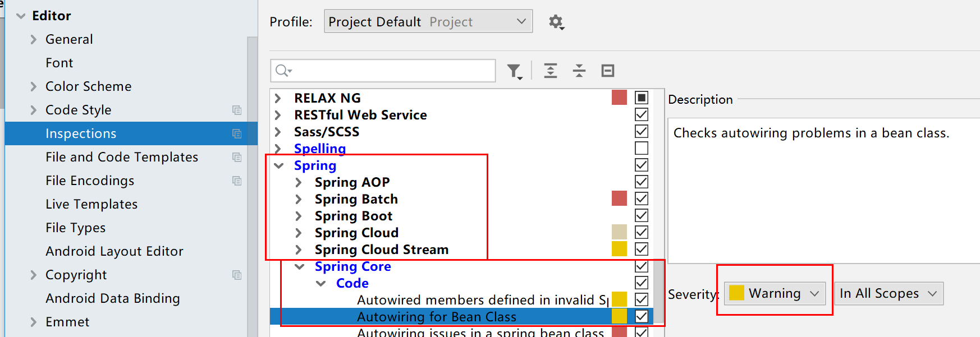Collapse the Spring Core node
The width and height of the screenshot is (980, 337).
(300, 266)
